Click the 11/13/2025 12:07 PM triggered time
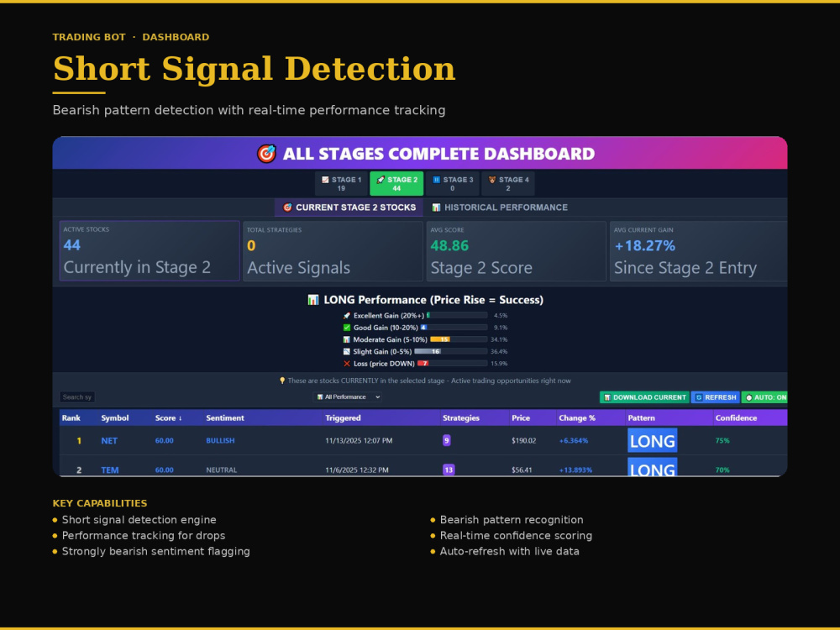Image resolution: width=840 pixels, height=630 pixels. click(359, 440)
